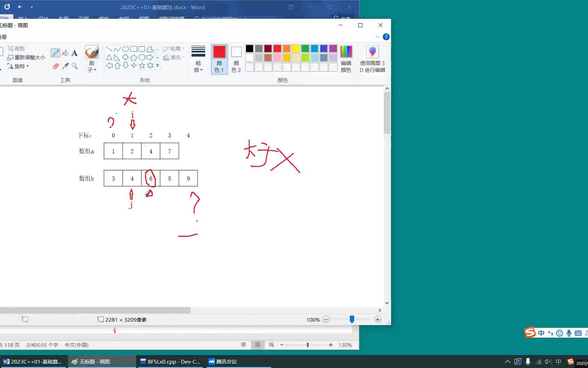Click volume icon in system tray
The image size is (588, 368).
click(x=548, y=362)
